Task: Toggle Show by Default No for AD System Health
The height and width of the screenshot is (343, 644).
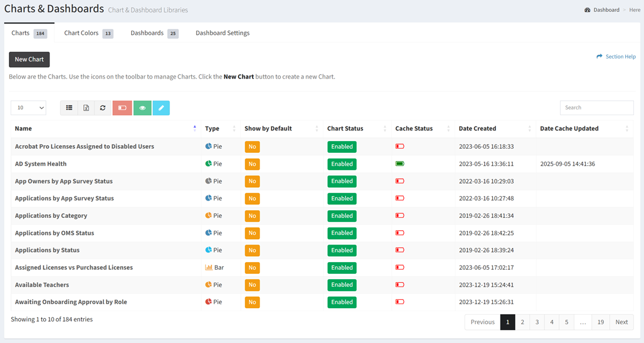Action: pyautogui.click(x=252, y=164)
